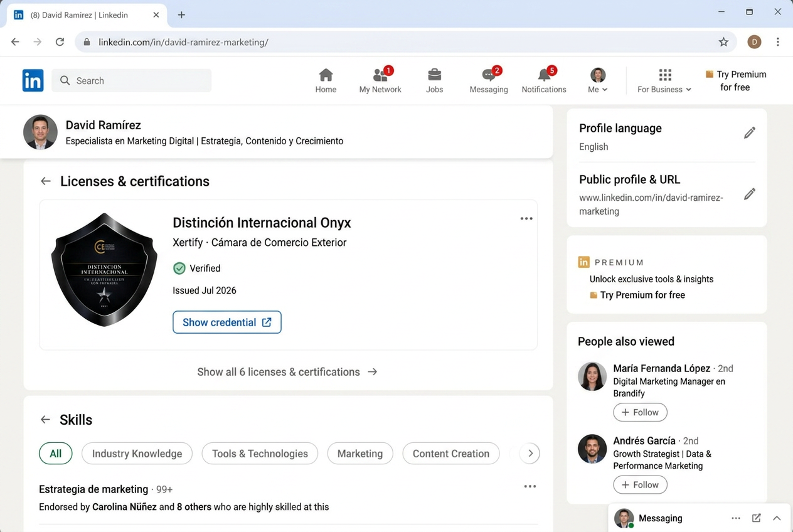Open Chrome three-dot menu
The image size is (793, 532).
tap(778, 42)
